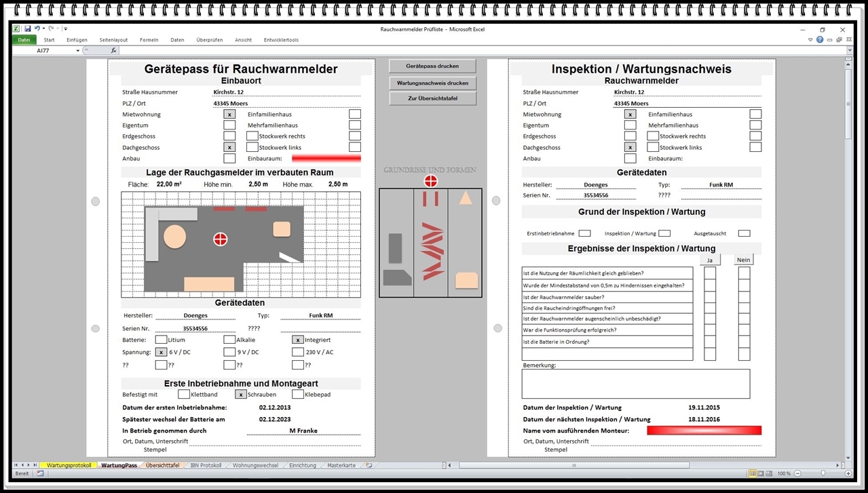Click the fx insert function icon
868x493 pixels.
113,51
